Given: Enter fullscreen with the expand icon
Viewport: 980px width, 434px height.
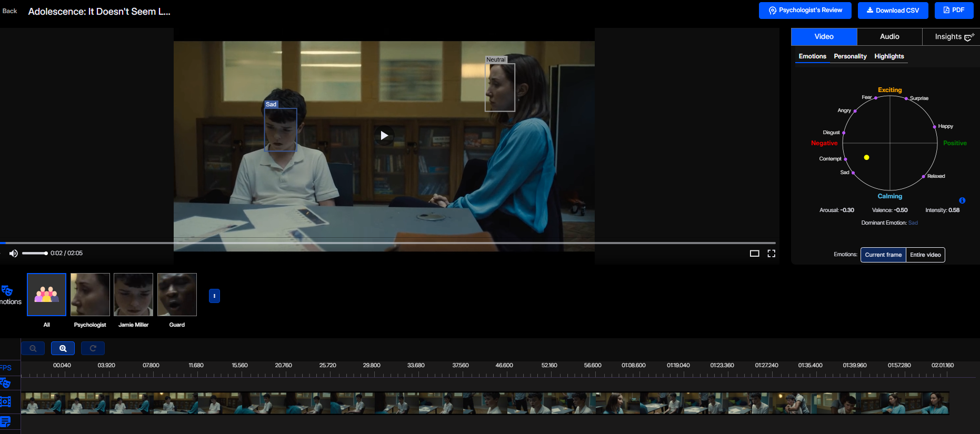Looking at the screenshot, I should (x=772, y=254).
